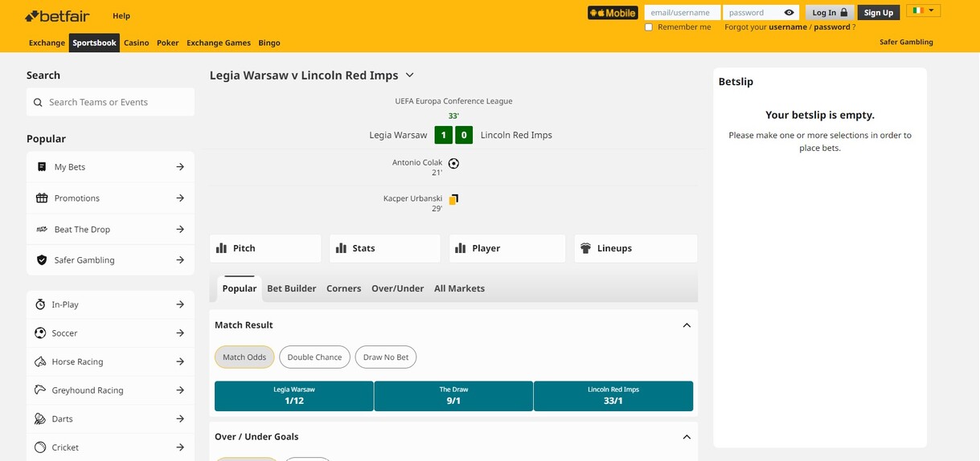Select the Sportsbook tab
980x461 pixels.
coord(94,43)
